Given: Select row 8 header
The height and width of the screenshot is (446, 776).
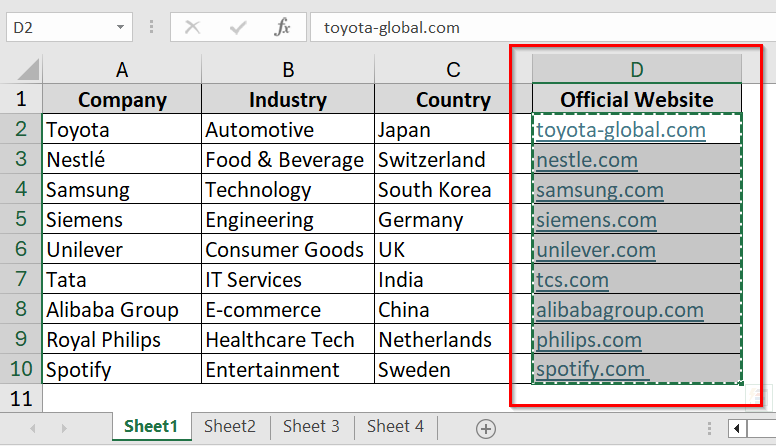Looking at the screenshot, I should point(21,309).
